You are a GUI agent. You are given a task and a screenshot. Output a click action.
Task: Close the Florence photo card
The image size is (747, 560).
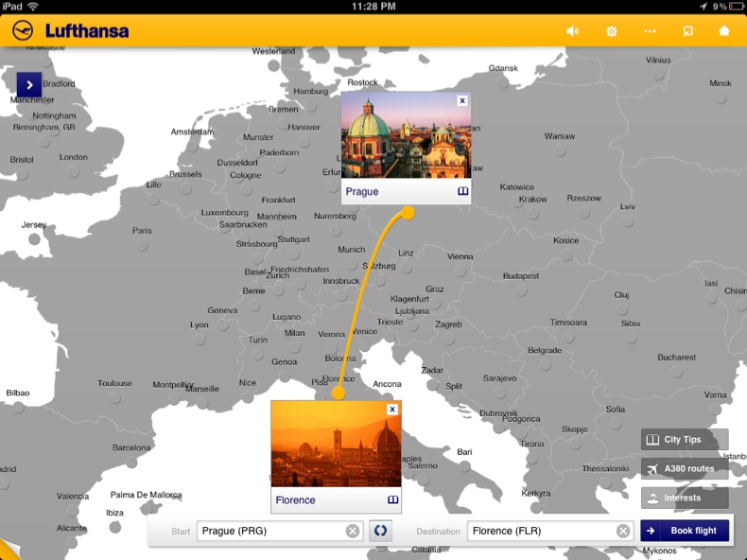tap(392, 410)
